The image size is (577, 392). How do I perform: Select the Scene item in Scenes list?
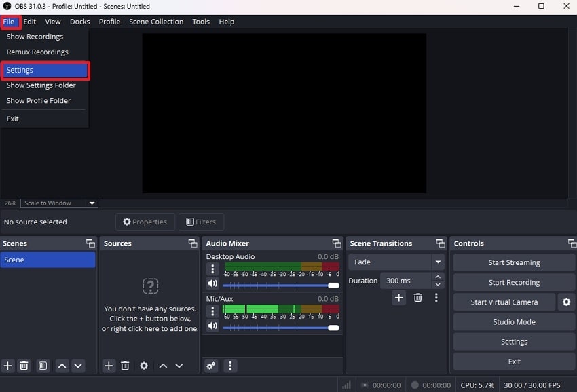[48, 260]
